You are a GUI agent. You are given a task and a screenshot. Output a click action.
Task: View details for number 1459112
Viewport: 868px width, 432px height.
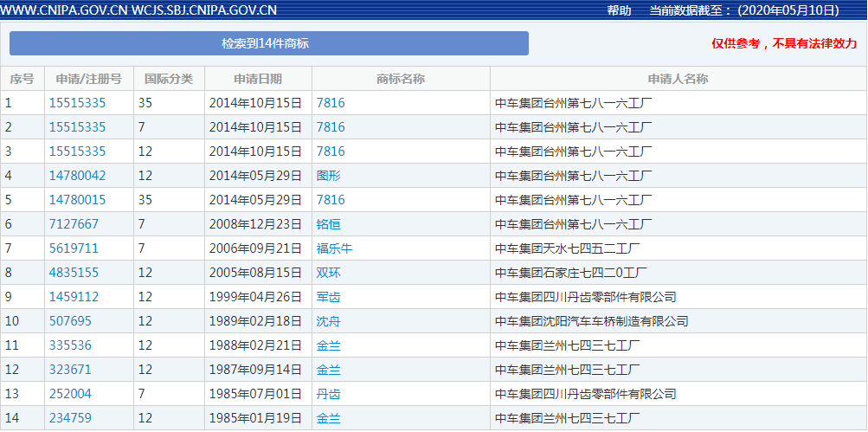pos(74,297)
